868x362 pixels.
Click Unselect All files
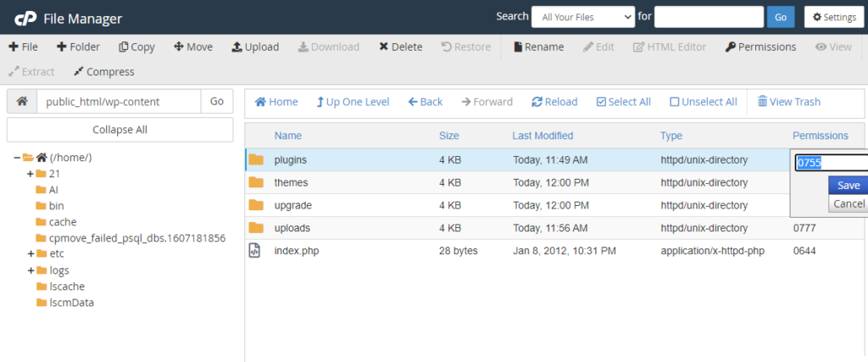[x=703, y=102]
